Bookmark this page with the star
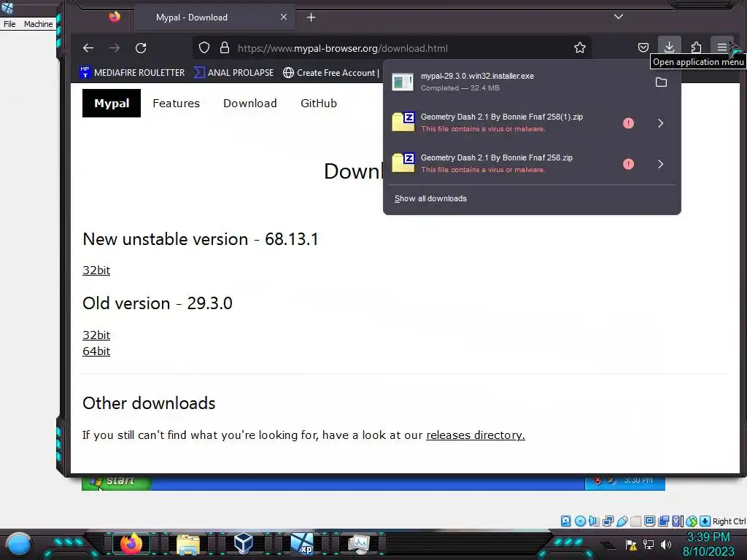The image size is (747, 560). (580, 47)
